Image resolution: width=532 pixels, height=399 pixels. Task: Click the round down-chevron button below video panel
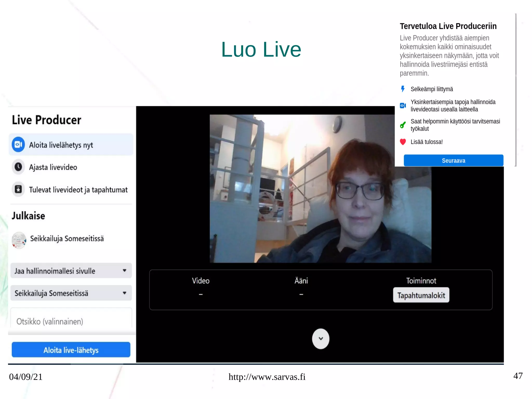(321, 339)
